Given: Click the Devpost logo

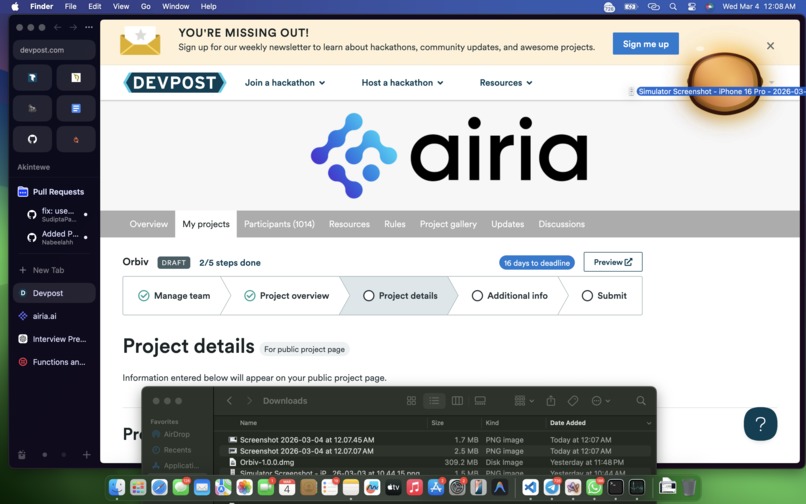Looking at the screenshot, I should (x=175, y=82).
